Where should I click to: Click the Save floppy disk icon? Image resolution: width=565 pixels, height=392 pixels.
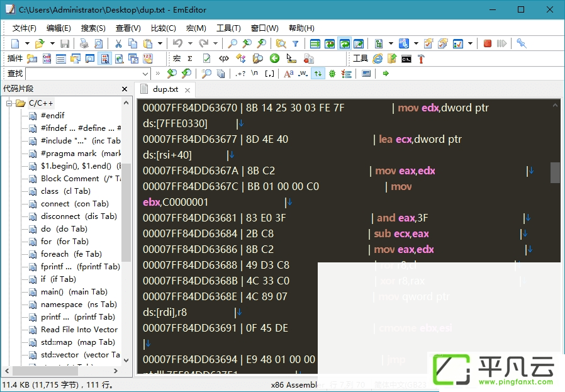(65, 43)
